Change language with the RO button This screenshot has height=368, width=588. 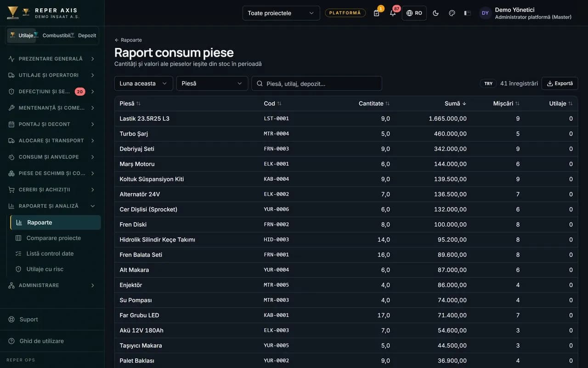pos(414,13)
